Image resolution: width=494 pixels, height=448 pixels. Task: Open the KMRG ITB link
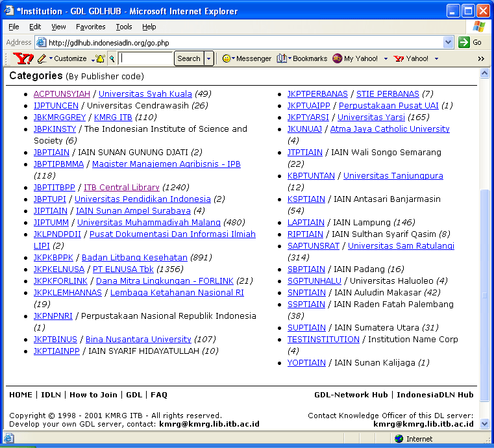[x=113, y=118]
